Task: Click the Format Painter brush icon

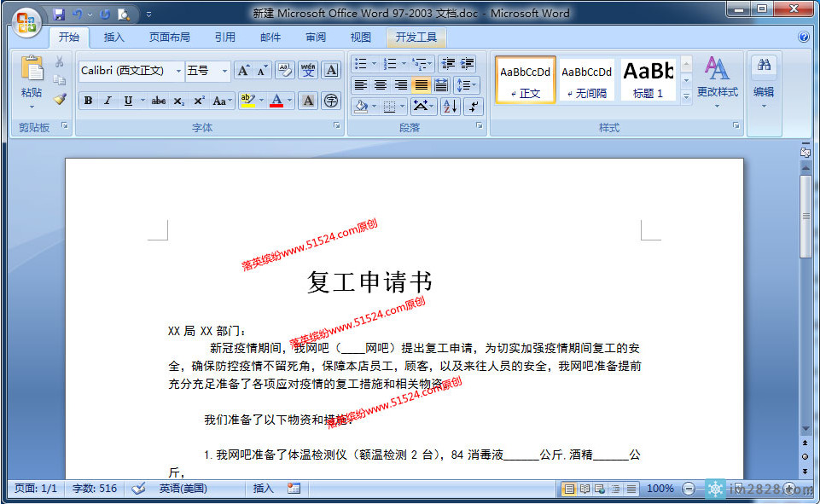Action: [60, 99]
